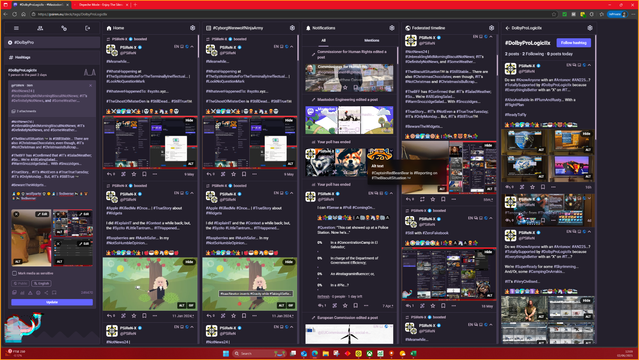Open the more menu on the Home #Meanwhile post

pos(155,174)
